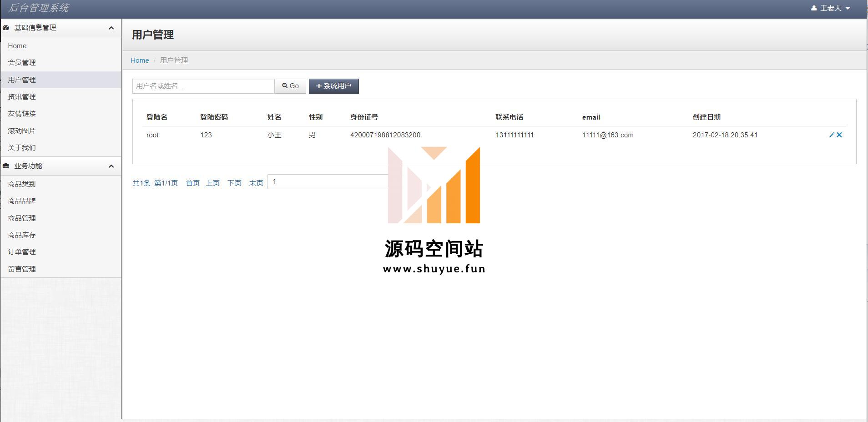The width and height of the screenshot is (868, 422).
Task: Click the 性别 column header
Action: tap(316, 117)
